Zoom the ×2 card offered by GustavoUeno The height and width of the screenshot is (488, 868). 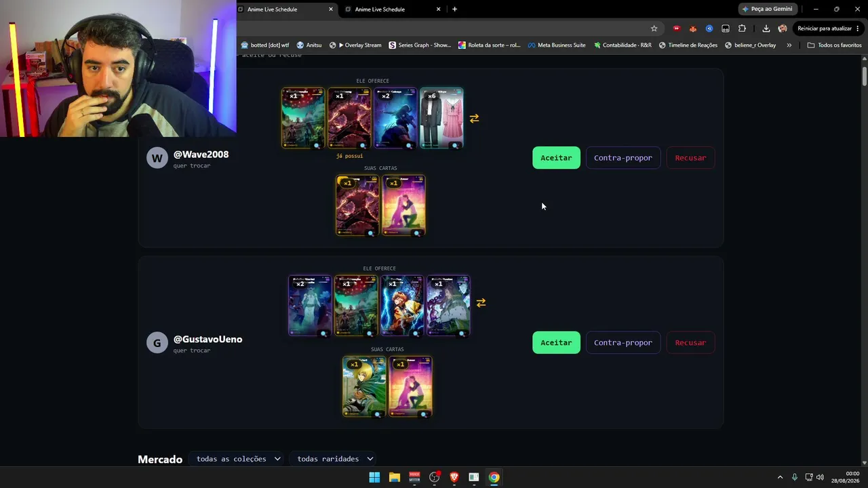(323, 333)
